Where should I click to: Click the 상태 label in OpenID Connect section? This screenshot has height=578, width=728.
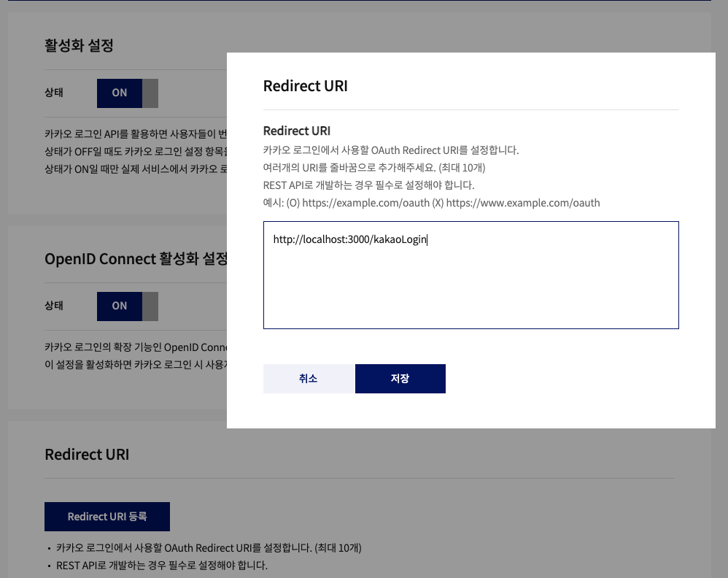(x=54, y=306)
